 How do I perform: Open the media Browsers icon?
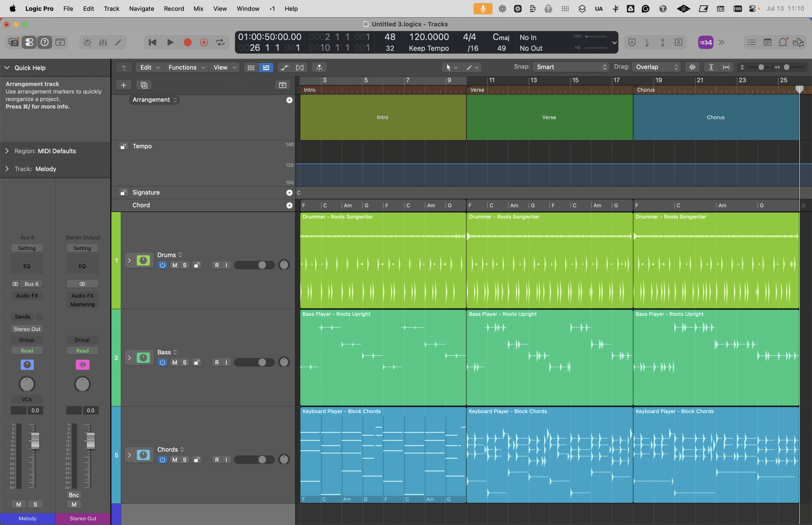click(x=798, y=42)
